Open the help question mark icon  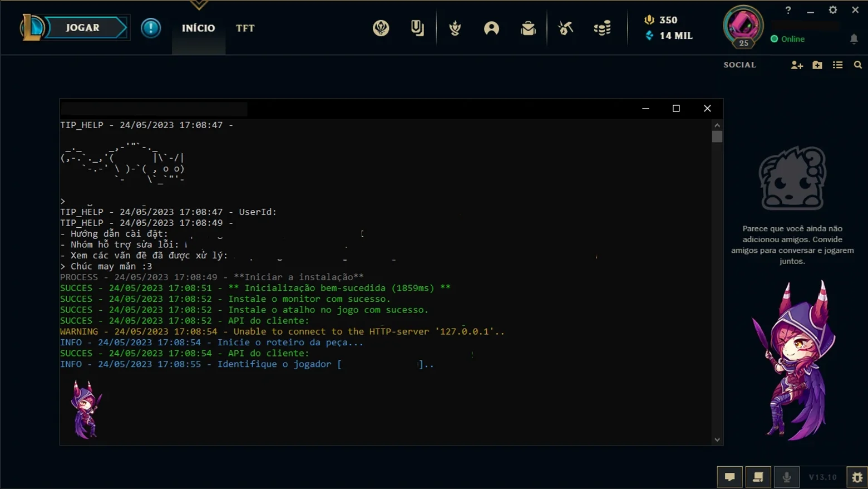788,10
